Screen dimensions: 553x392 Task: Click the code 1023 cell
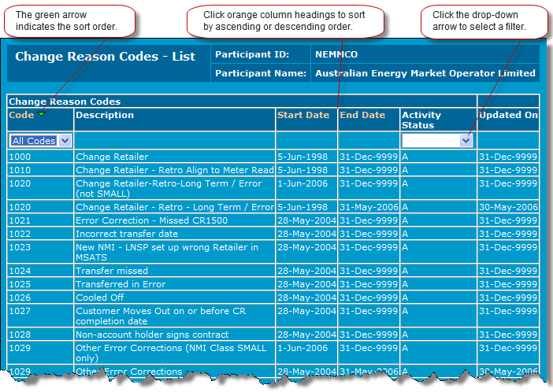point(20,247)
